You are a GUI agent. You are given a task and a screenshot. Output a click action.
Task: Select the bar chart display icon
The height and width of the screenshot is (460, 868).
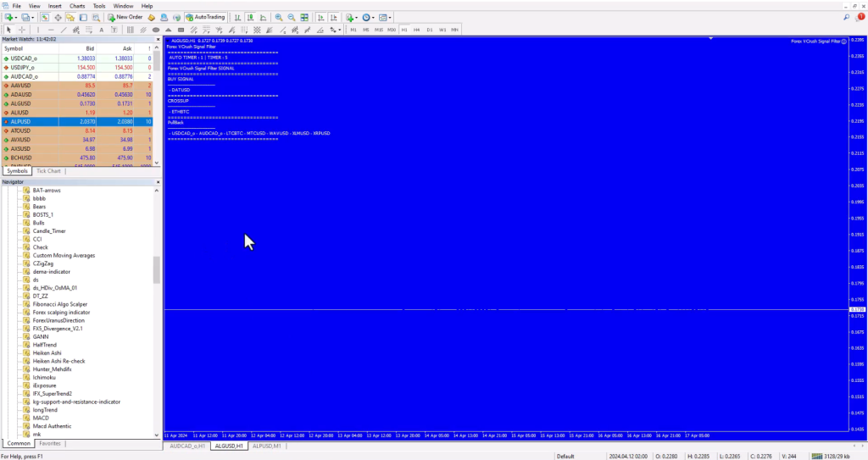click(237, 17)
